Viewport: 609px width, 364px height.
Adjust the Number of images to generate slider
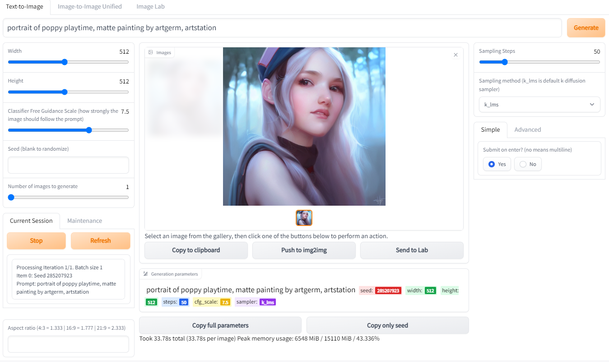[x=68, y=197]
